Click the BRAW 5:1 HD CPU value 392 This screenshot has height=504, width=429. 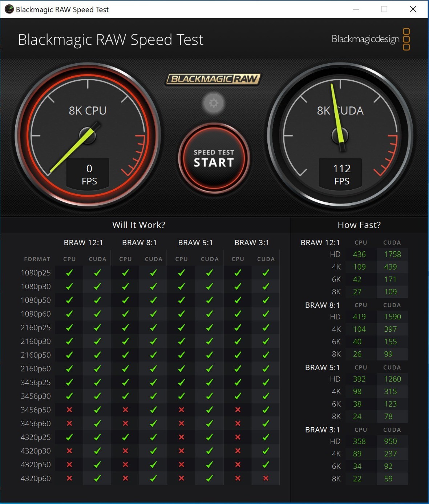[359, 379]
